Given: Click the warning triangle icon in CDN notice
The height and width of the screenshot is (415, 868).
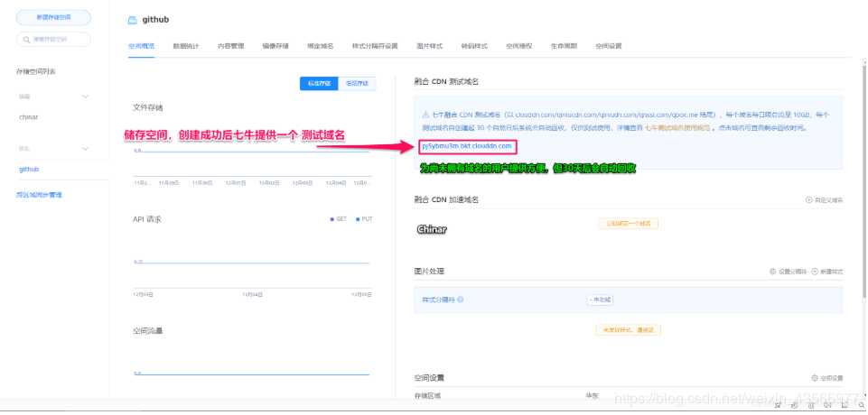Looking at the screenshot, I should tap(425, 115).
